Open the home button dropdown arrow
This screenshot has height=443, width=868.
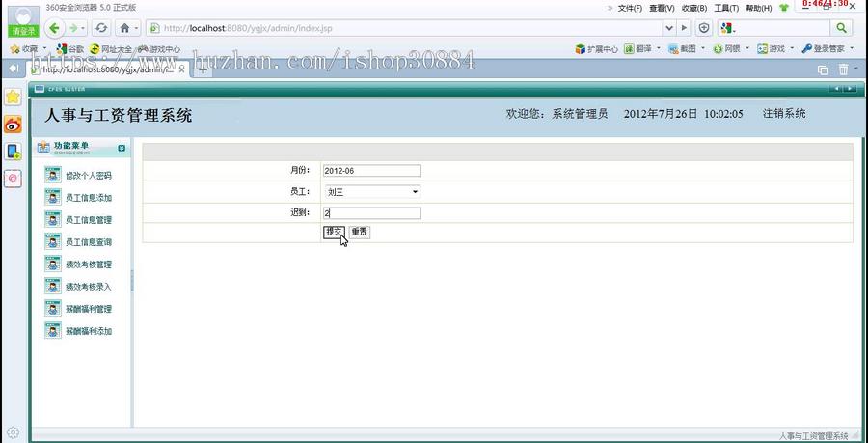point(136,28)
